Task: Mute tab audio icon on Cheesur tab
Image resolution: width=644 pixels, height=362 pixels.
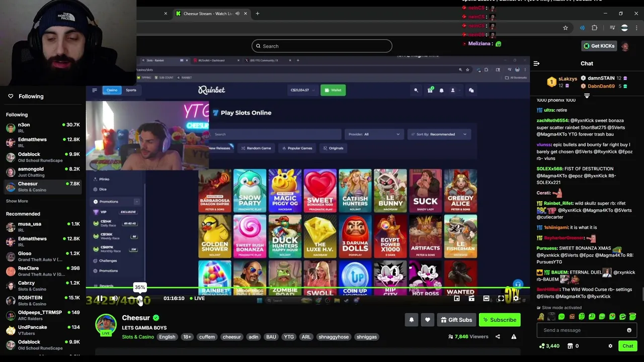Action: pyautogui.click(x=237, y=14)
